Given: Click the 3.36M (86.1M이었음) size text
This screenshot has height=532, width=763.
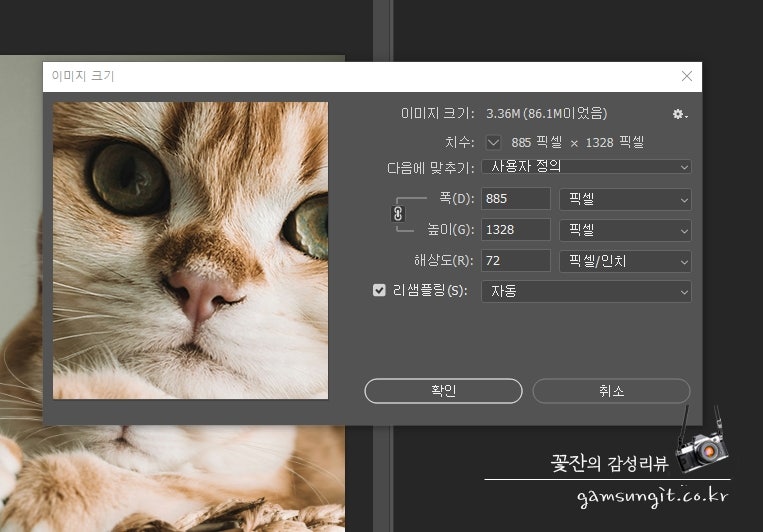Looking at the screenshot, I should [546, 114].
